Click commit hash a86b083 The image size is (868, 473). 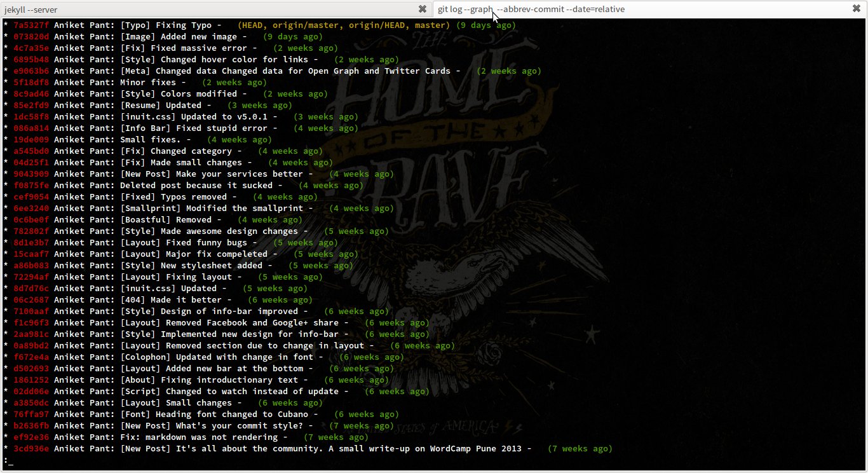(31, 266)
